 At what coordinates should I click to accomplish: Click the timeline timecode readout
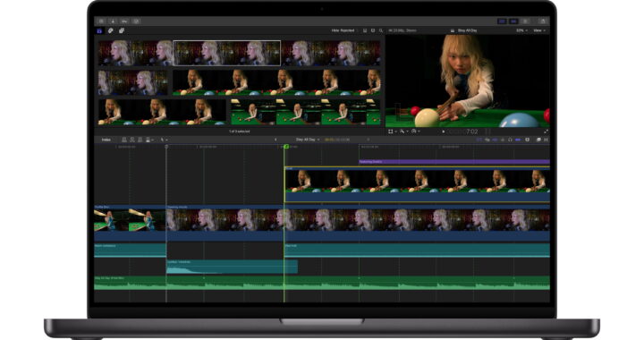pos(337,140)
